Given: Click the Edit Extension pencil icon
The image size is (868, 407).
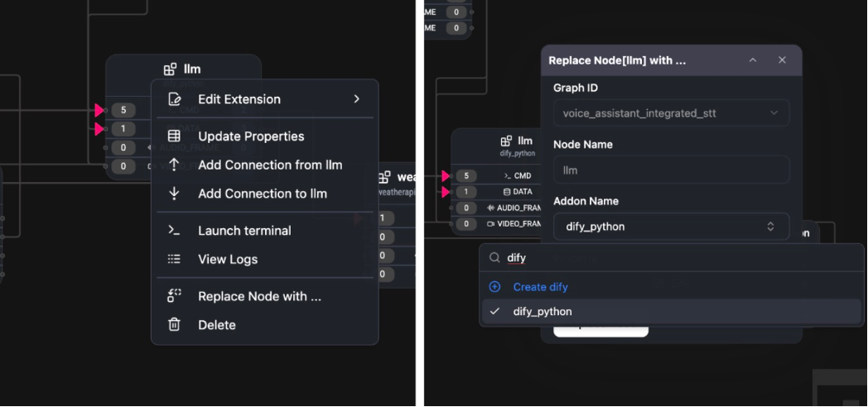Looking at the screenshot, I should [x=174, y=99].
